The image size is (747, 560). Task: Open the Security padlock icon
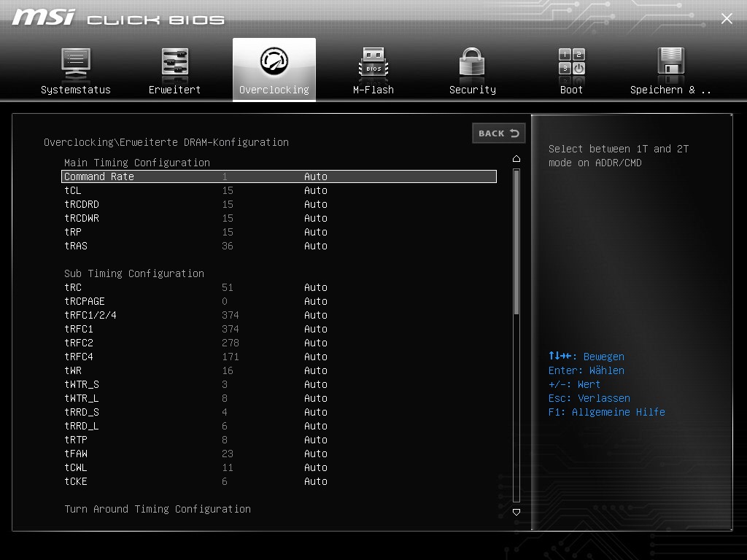pos(472,63)
